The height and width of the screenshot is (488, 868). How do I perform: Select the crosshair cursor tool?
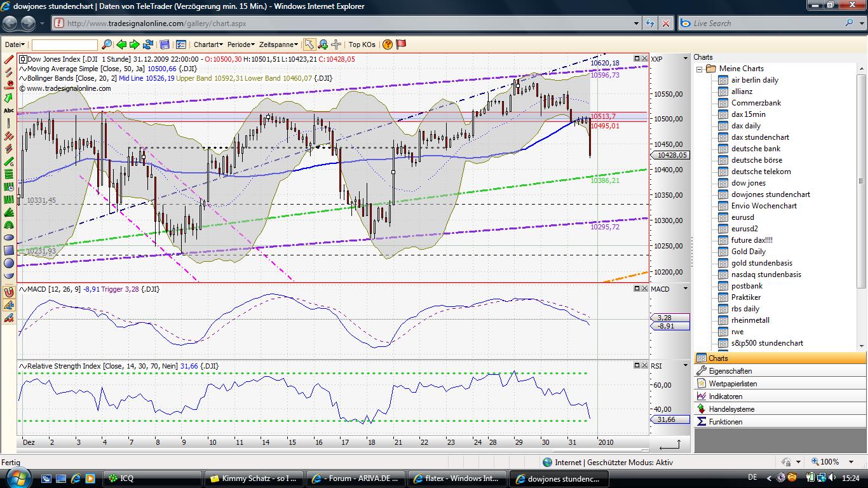point(336,44)
